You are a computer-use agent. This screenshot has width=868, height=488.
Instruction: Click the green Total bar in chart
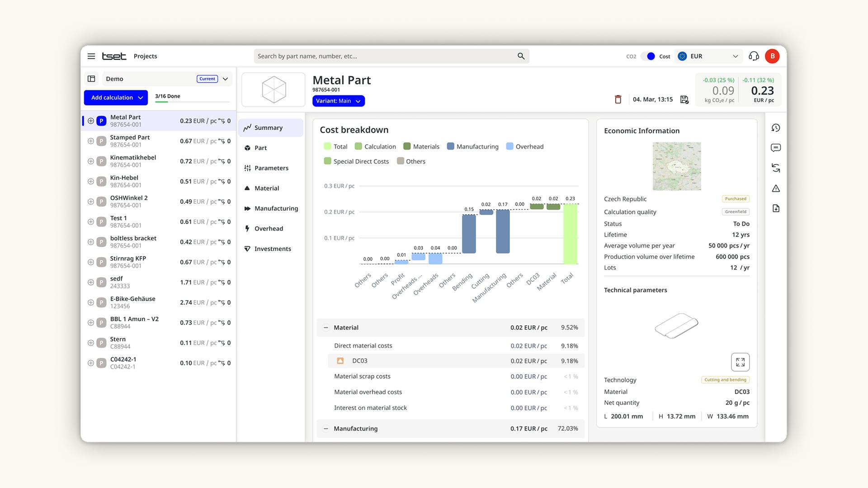pos(570,234)
